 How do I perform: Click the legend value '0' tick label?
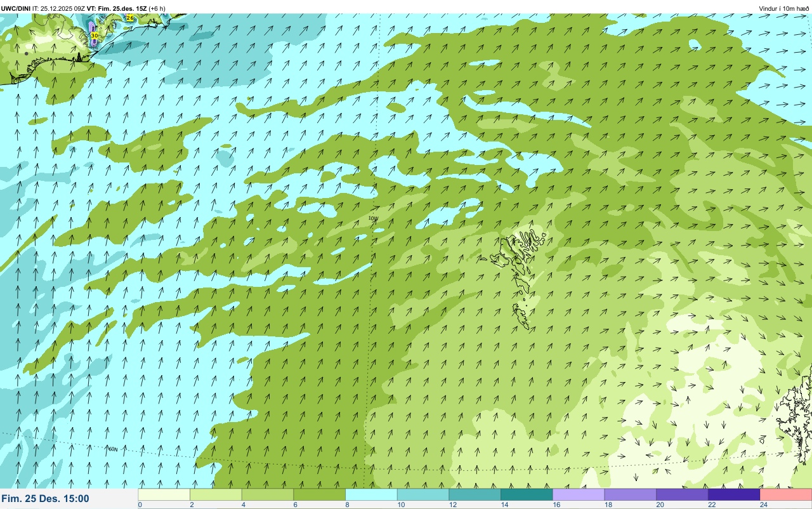coord(140,505)
